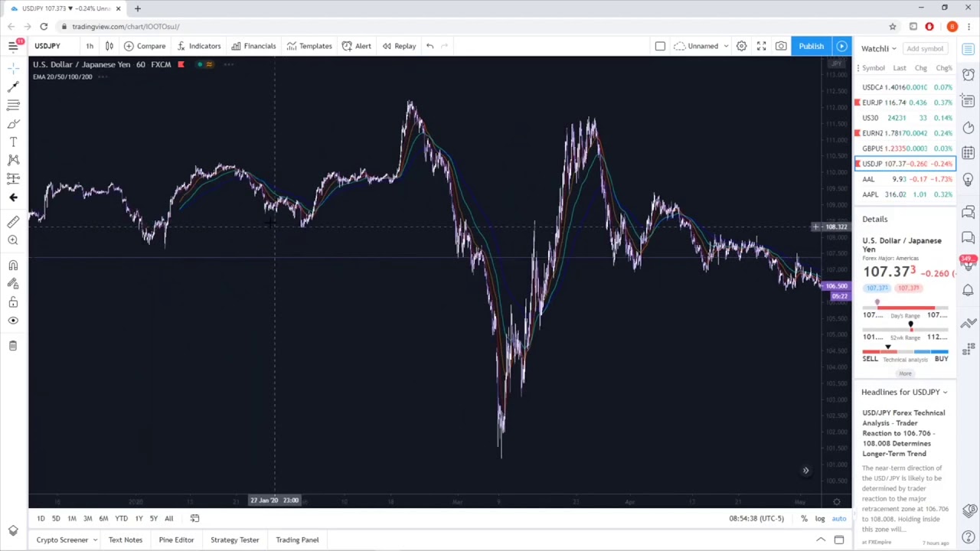Open the prediction and measurement tools

click(13, 178)
